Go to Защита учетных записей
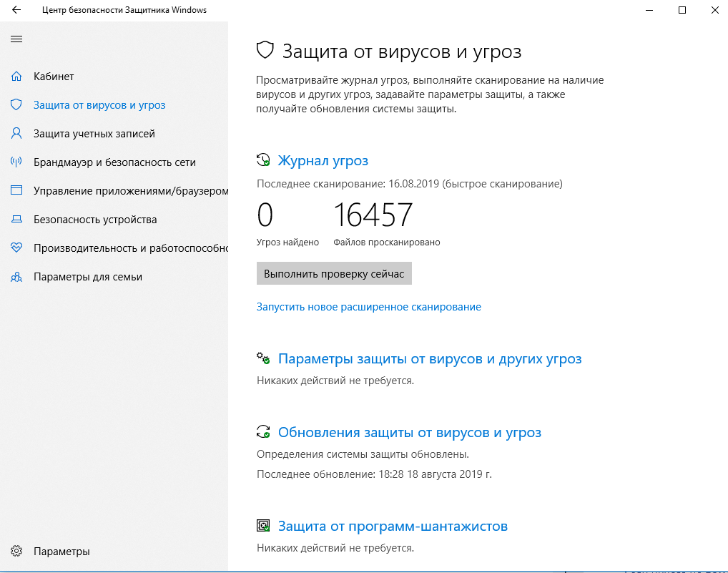728x573 pixels. 94,134
